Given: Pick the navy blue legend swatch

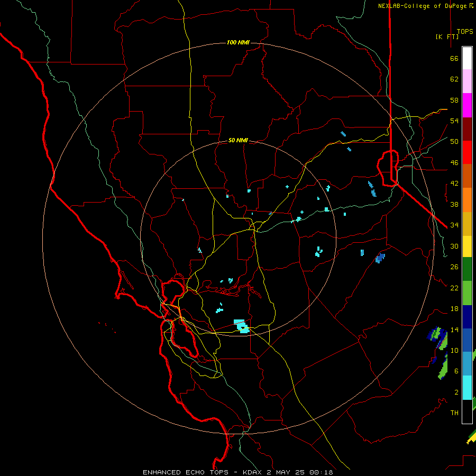Looking at the screenshot, I should point(467,317).
